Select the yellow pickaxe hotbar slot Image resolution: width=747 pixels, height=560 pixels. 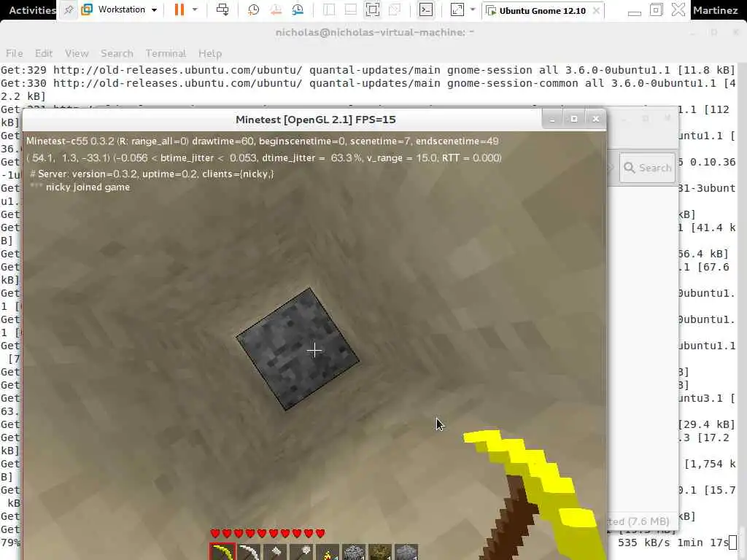click(x=222, y=552)
